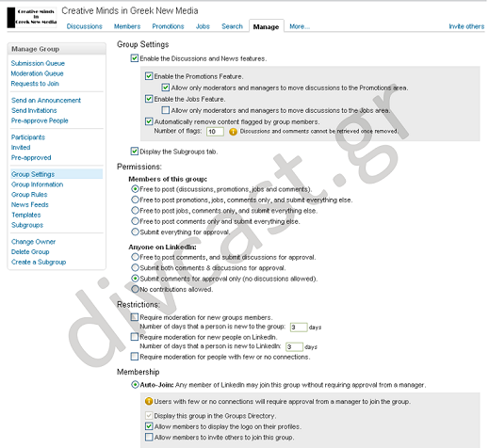This screenshot has height=448, width=489.
Task: Uncheck moderators-only move to Promotions area
Action: (x=166, y=88)
